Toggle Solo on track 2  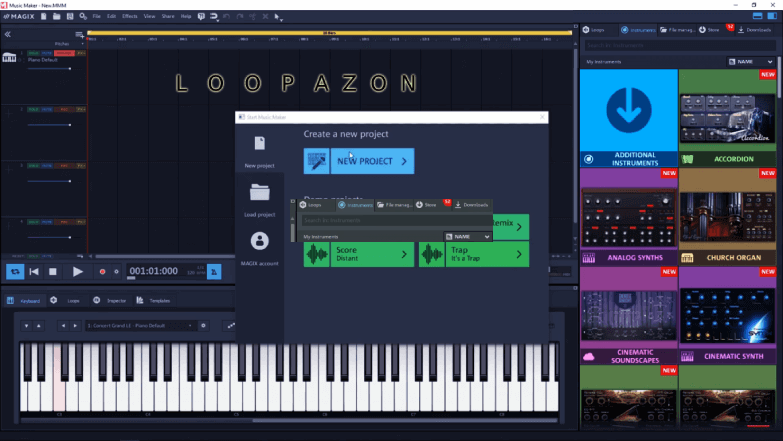(33, 109)
